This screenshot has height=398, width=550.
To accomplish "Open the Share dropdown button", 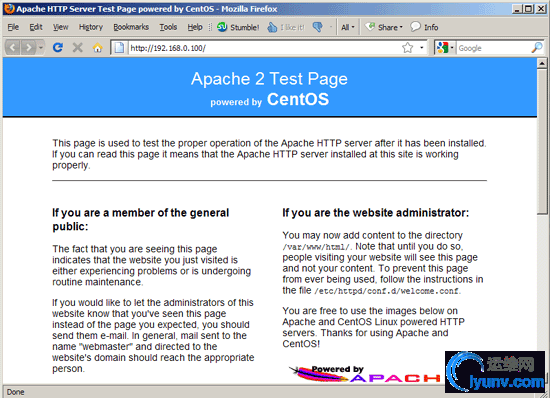I will [x=384, y=27].
